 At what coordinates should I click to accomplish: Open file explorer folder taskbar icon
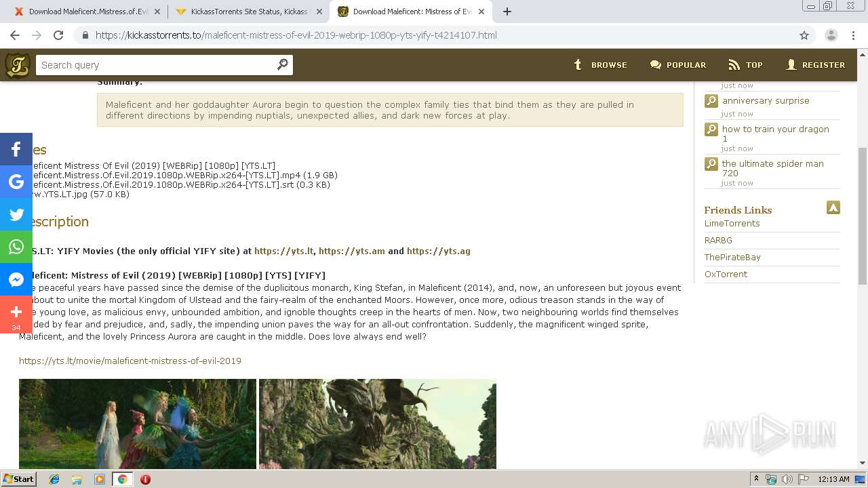point(77,479)
